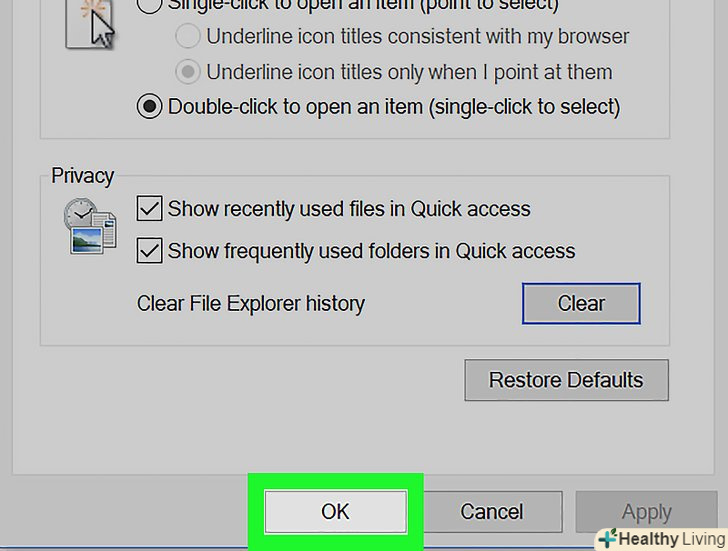Click the Privacy group heading
The width and height of the screenshot is (728, 551).
coord(83,176)
